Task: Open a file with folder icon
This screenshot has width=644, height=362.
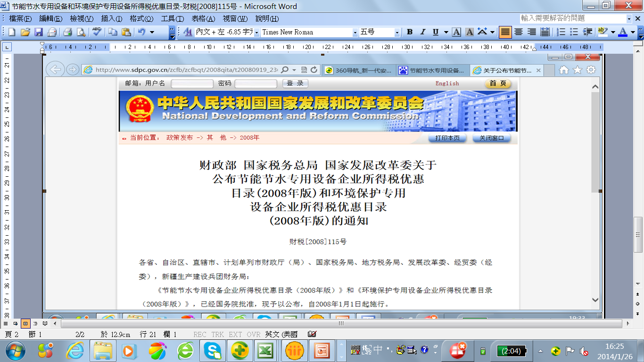Action: (25, 32)
